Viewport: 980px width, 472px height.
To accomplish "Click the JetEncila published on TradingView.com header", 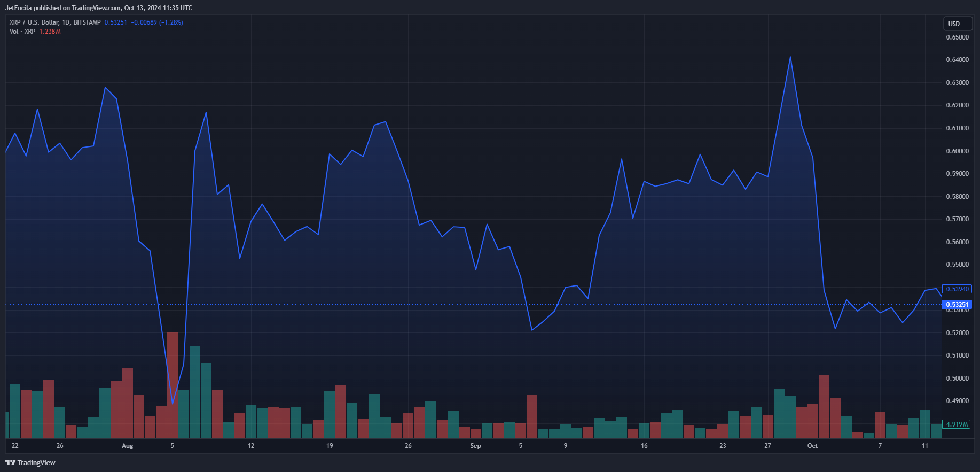I will coord(99,8).
